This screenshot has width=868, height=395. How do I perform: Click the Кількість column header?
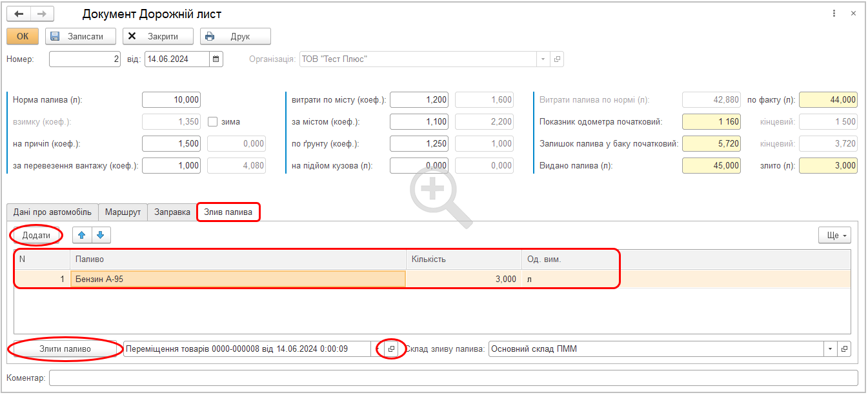click(463, 259)
